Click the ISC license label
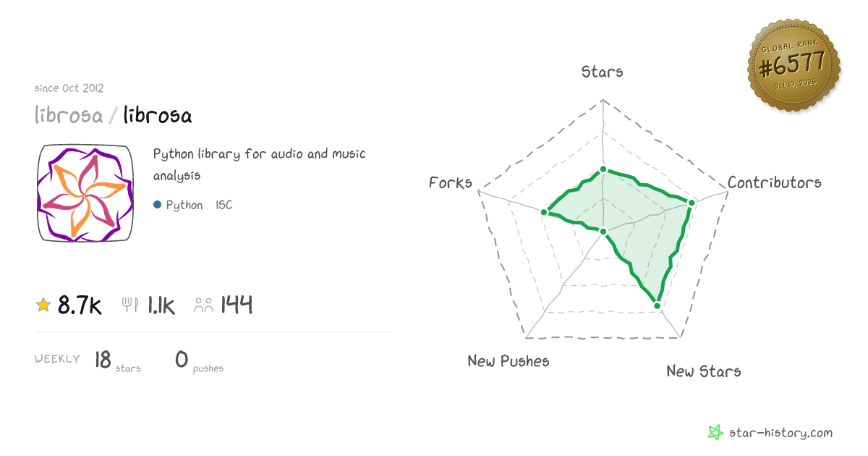The image size is (868, 456). click(224, 205)
